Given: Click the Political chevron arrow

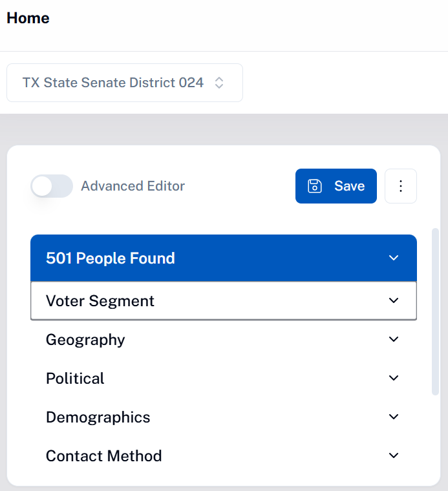Looking at the screenshot, I should (394, 378).
